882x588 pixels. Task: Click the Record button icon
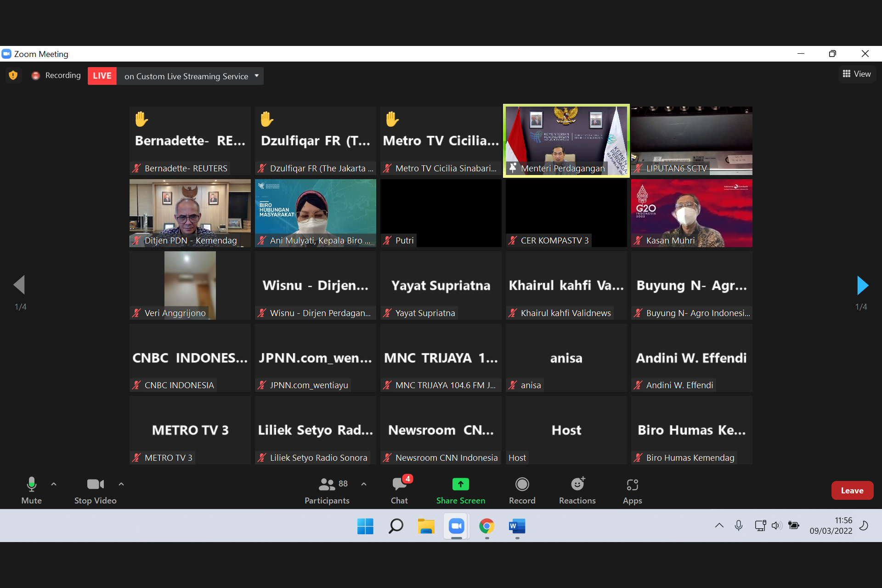[x=522, y=485]
